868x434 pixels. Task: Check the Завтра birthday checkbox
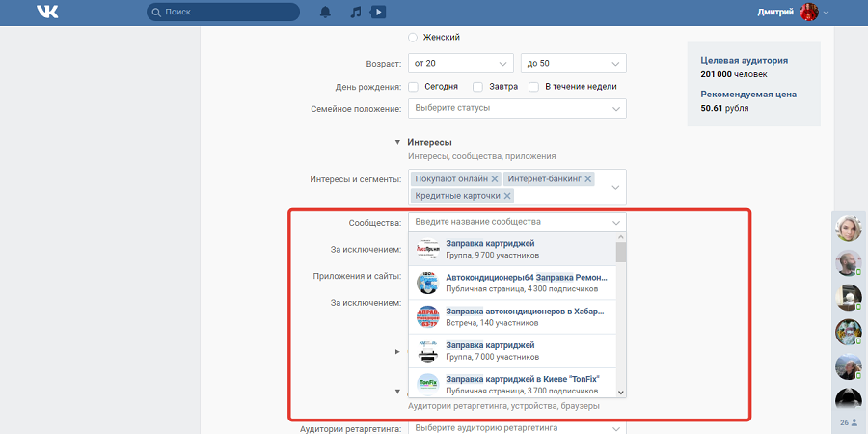[x=477, y=87]
